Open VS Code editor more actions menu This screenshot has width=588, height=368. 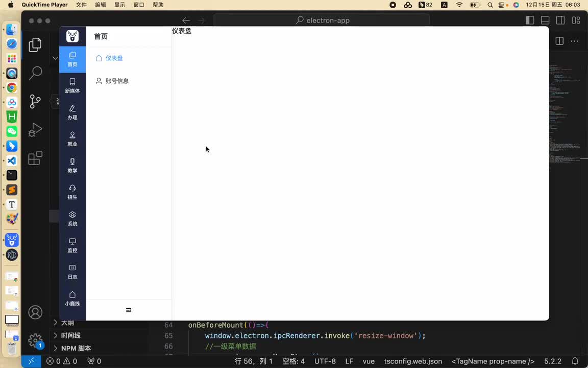click(575, 41)
